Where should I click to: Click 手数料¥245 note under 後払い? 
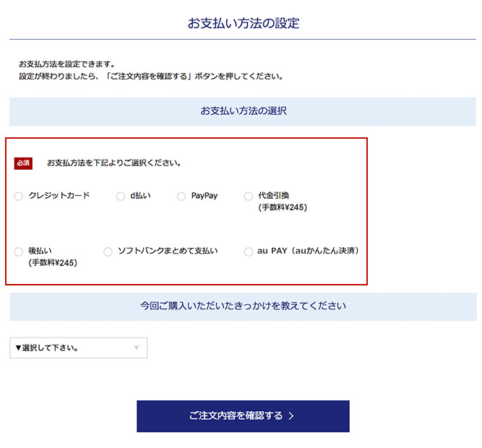point(53,263)
